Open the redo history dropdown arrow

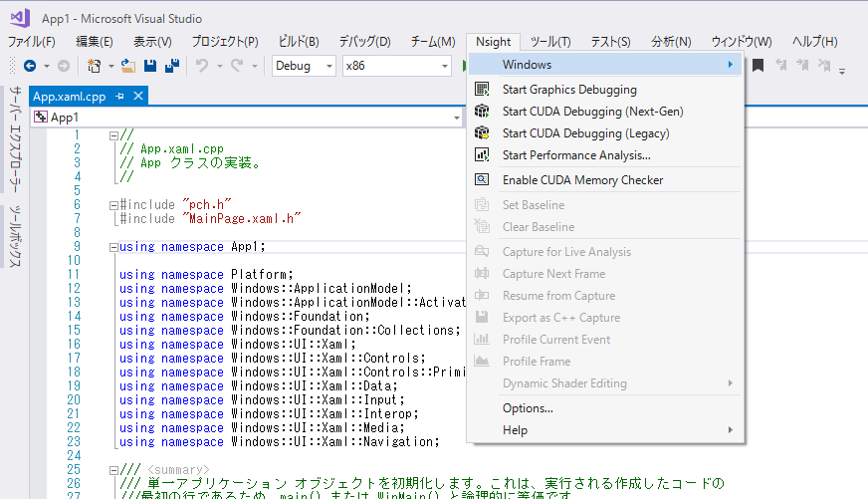(x=255, y=67)
